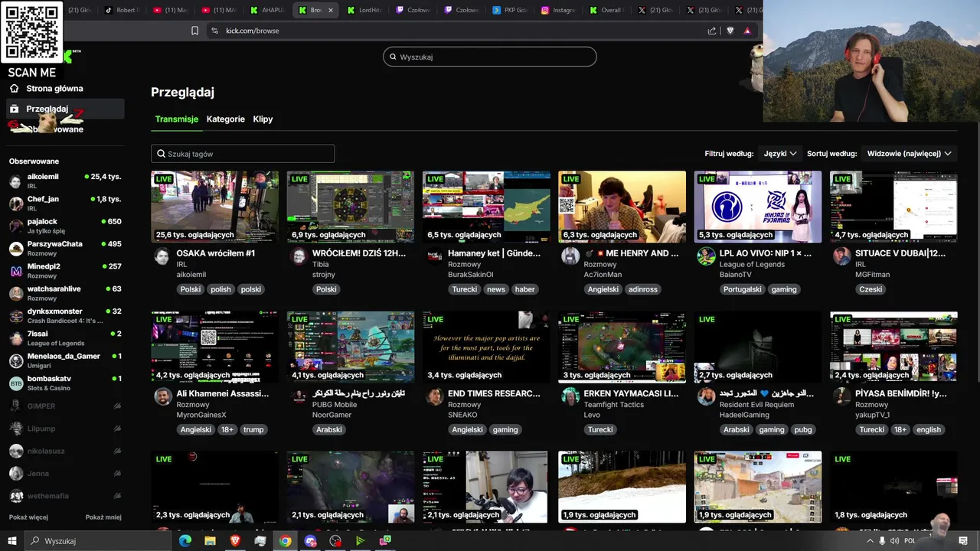Open Minedpl2 avatar in followed sidebar

click(15, 271)
